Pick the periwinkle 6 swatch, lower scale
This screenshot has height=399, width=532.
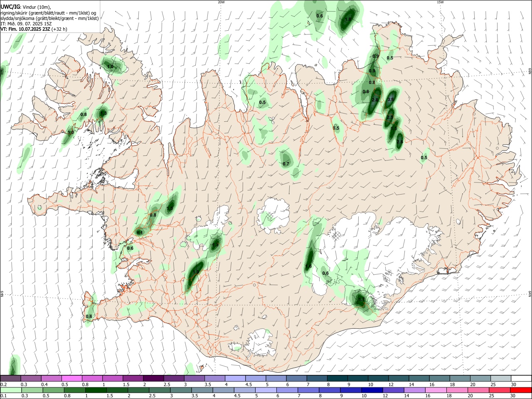click(287, 390)
